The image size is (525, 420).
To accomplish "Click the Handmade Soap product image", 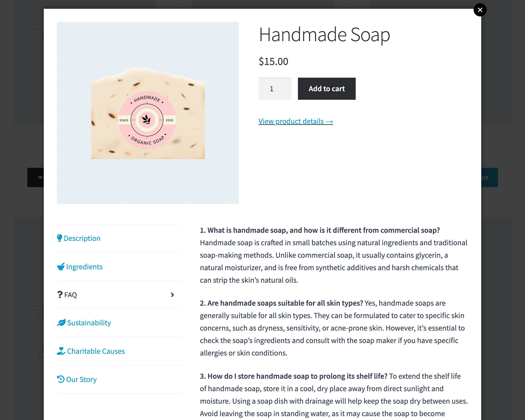I will (x=148, y=113).
